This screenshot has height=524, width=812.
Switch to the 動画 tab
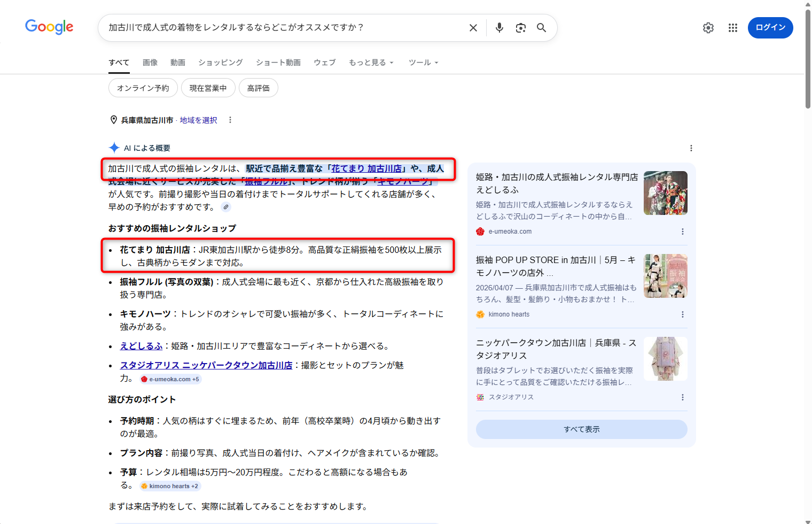point(178,63)
